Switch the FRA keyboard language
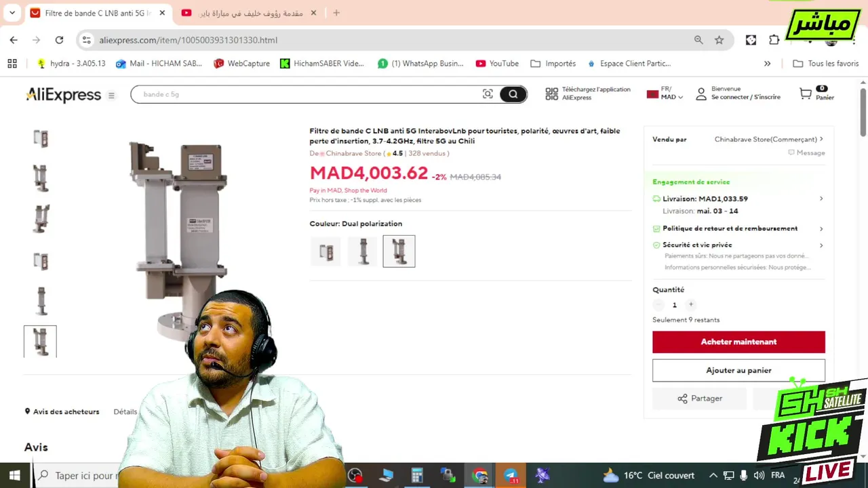This screenshot has height=488, width=868. tap(778, 475)
